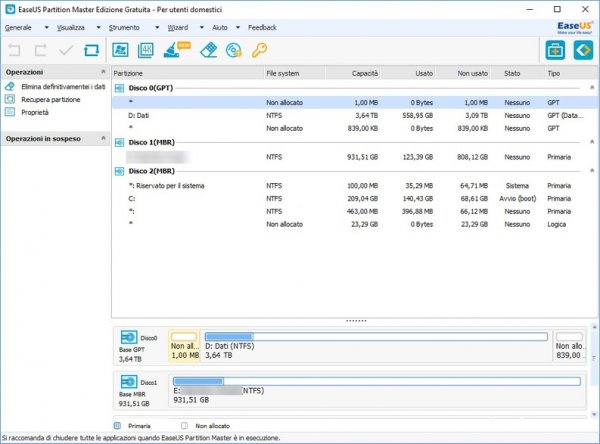Open the Aiuto menu
600x444 pixels.
click(220, 28)
